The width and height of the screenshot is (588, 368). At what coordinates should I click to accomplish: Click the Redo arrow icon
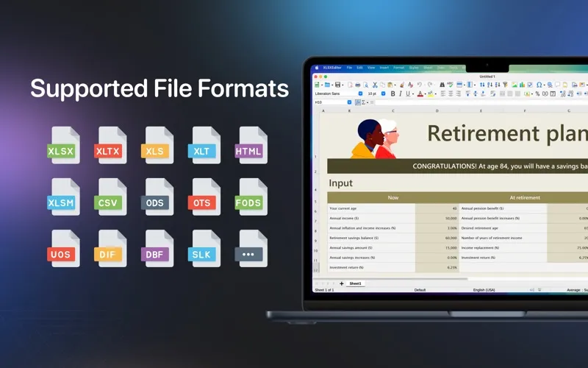[430, 85]
